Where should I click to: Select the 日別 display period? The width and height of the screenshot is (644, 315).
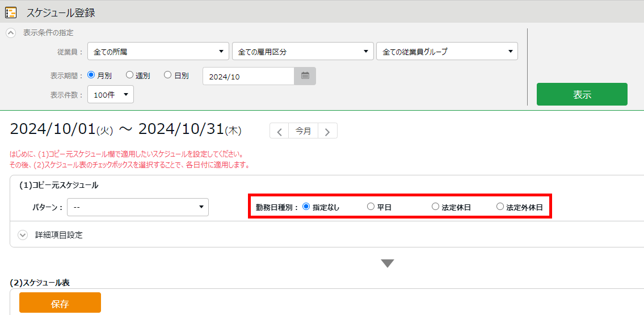pos(167,75)
